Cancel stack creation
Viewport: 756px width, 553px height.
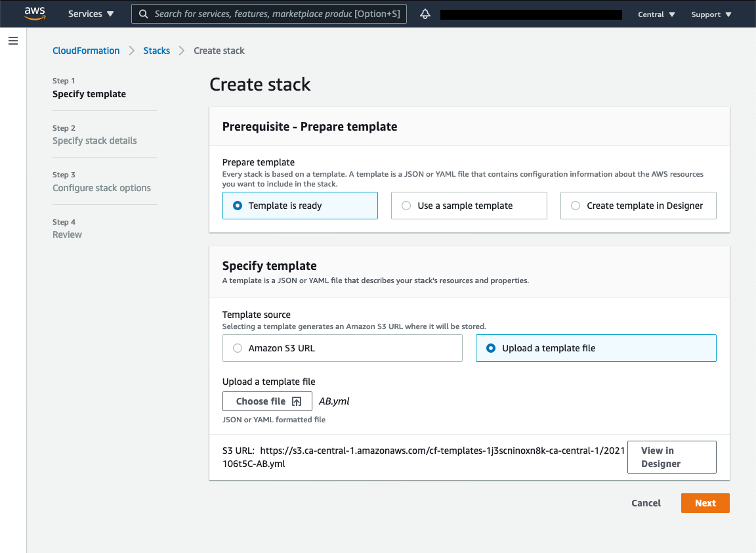646,503
